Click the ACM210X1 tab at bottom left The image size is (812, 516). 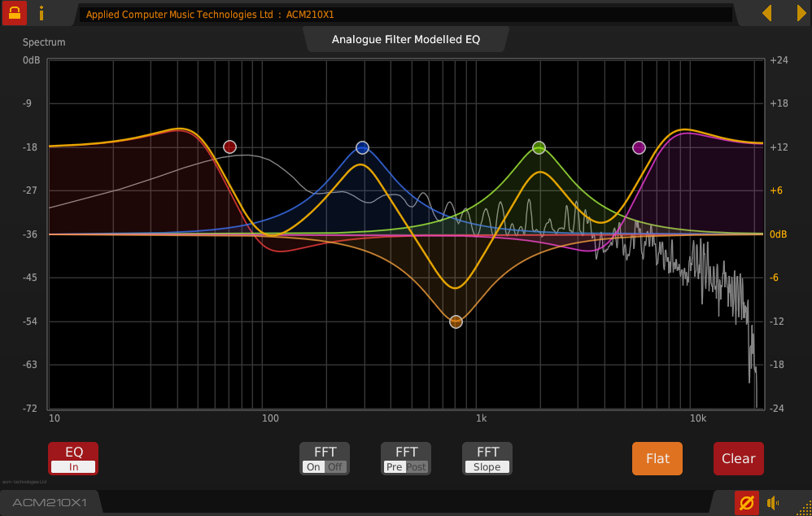coord(50,503)
